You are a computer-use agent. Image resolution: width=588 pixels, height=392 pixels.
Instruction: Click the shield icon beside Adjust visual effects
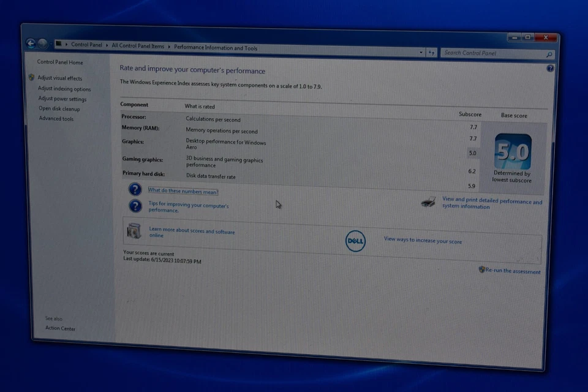[x=31, y=78]
